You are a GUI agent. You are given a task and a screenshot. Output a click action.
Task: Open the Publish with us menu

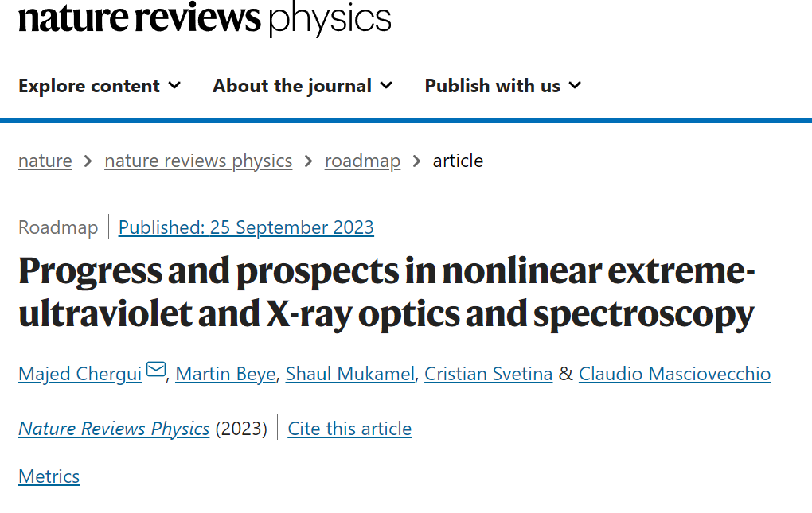coord(503,86)
